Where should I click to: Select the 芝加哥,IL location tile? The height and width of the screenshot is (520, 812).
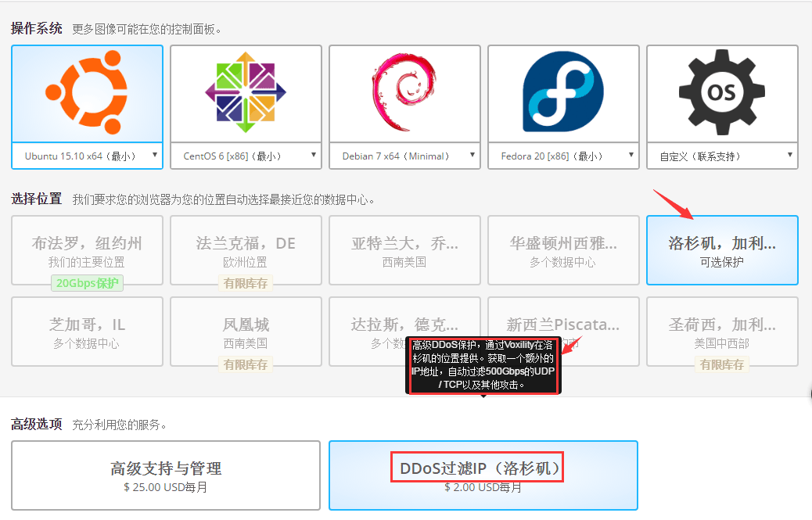[87, 331]
